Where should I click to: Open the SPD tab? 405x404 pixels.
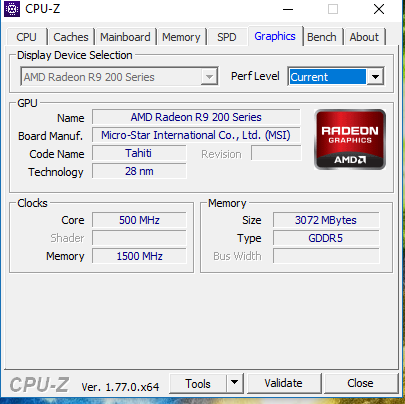click(227, 37)
